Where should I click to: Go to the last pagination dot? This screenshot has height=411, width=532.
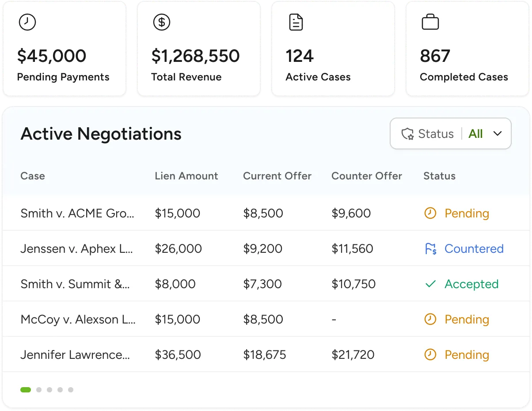[x=71, y=390]
